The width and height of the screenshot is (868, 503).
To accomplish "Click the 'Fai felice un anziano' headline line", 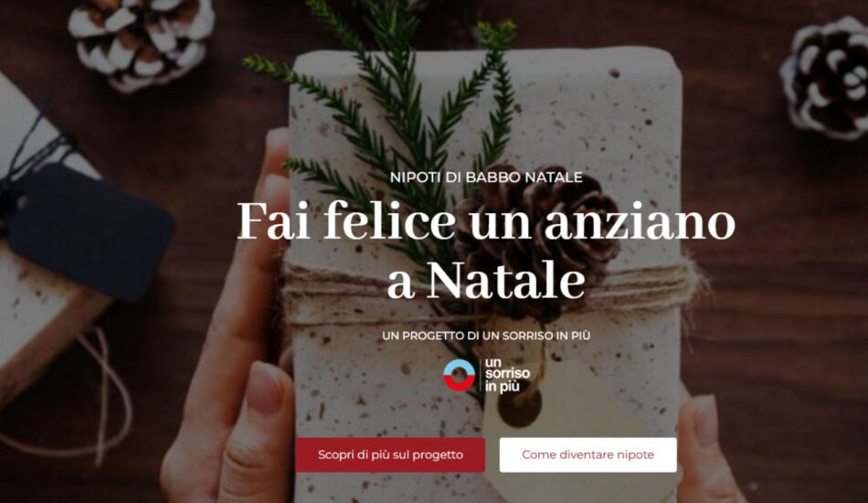I will click(486, 221).
